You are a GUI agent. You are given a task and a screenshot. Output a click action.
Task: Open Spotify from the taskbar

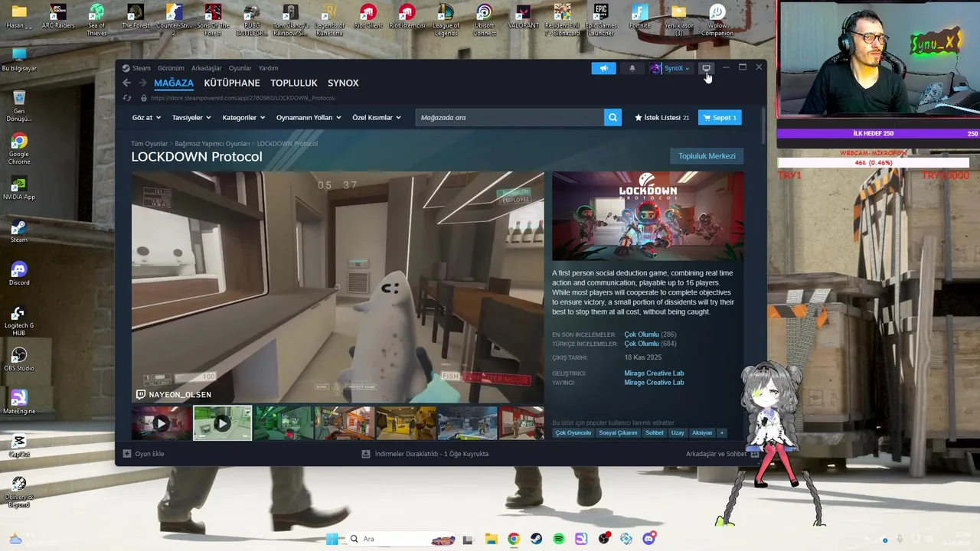click(x=559, y=539)
